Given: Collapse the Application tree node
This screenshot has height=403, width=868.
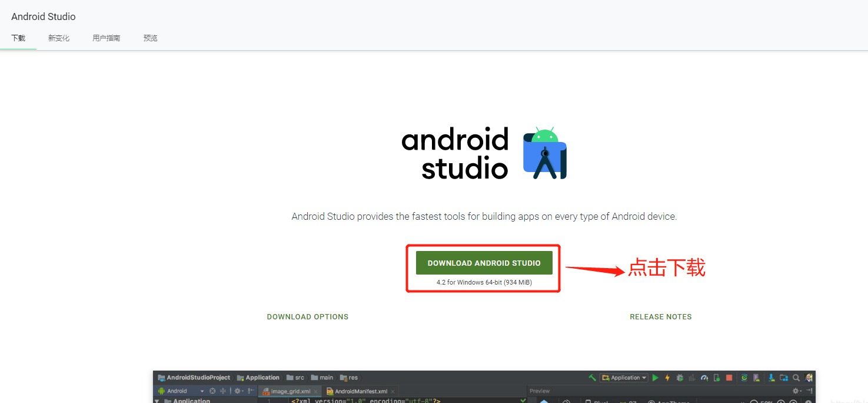Looking at the screenshot, I should 157,401.
